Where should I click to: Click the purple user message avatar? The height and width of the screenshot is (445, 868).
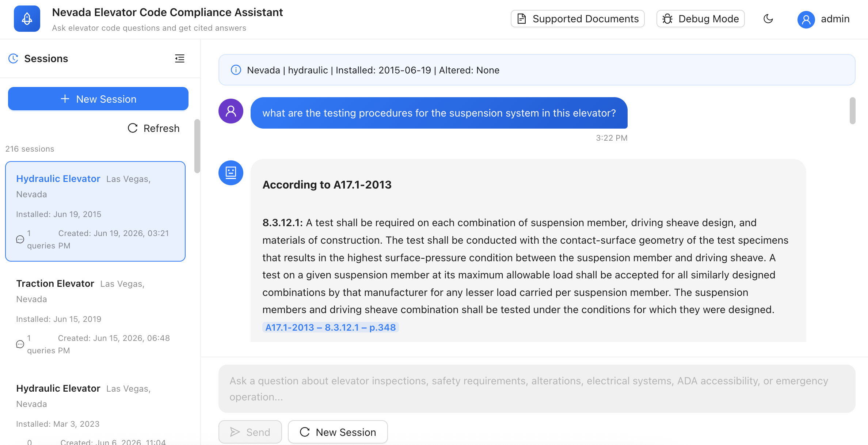[231, 111]
